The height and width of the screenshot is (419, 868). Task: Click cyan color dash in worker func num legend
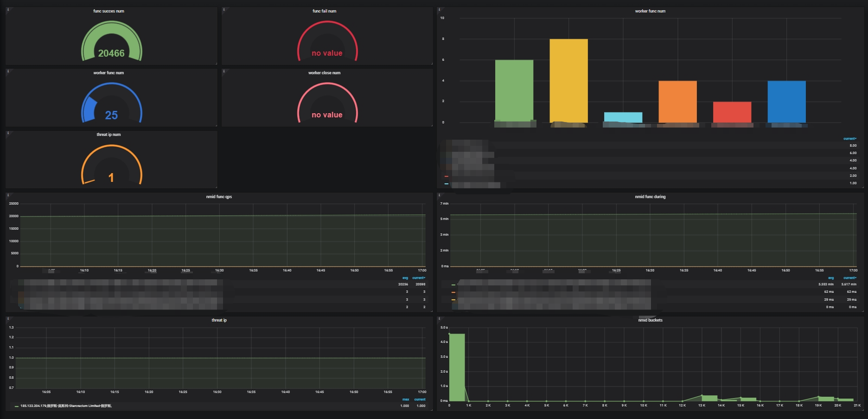pos(447,184)
